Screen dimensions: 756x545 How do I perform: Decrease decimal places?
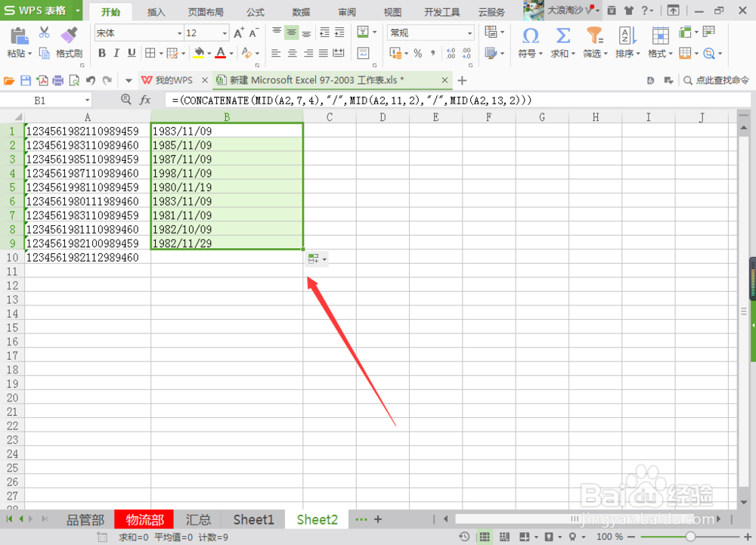pyautogui.click(x=466, y=53)
